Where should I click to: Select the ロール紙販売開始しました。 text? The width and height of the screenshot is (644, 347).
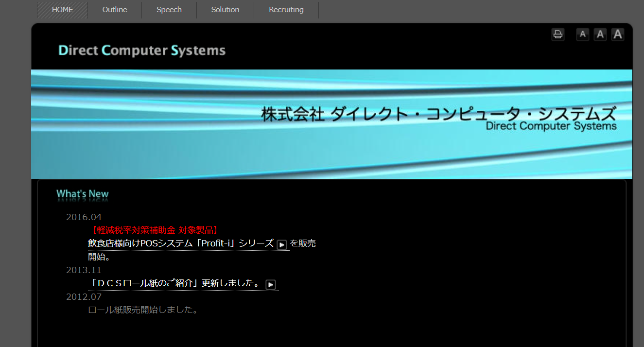[x=143, y=310]
